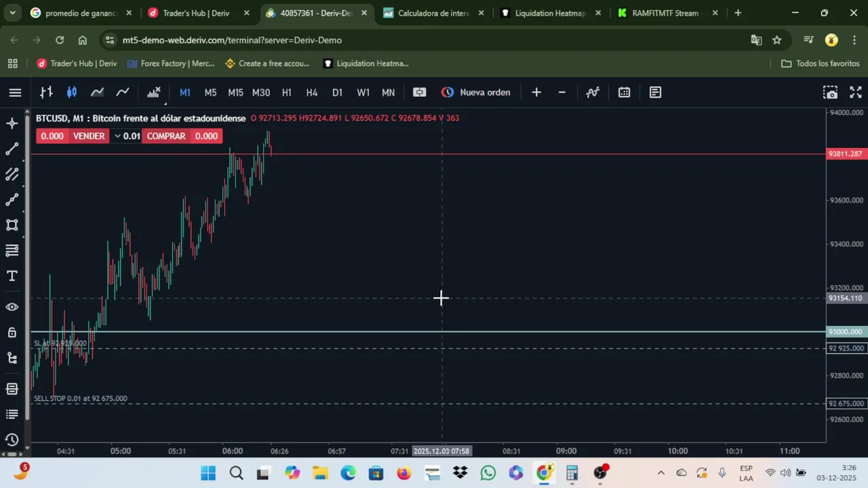This screenshot has height=488, width=868.
Task: Open Forex Factory bookmark
Action: click(x=171, y=63)
